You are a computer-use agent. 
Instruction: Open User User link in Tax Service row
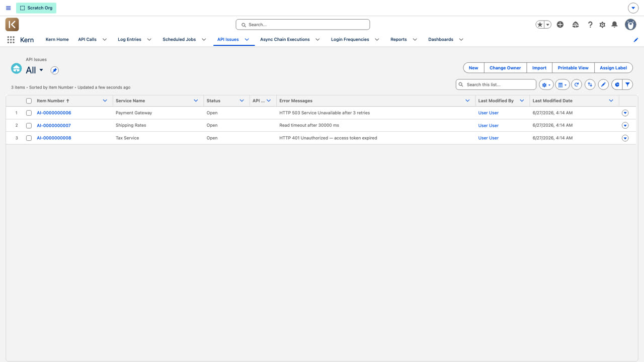pos(488,138)
